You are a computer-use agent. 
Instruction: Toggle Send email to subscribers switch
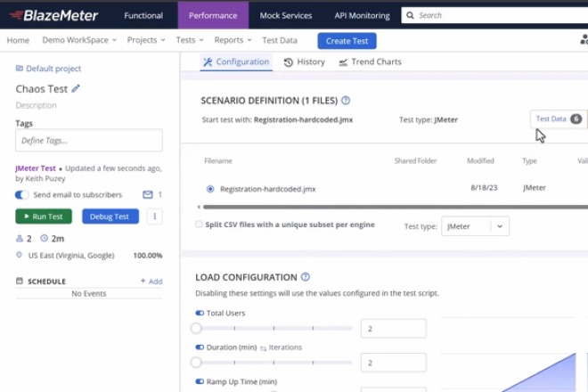pos(22,194)
